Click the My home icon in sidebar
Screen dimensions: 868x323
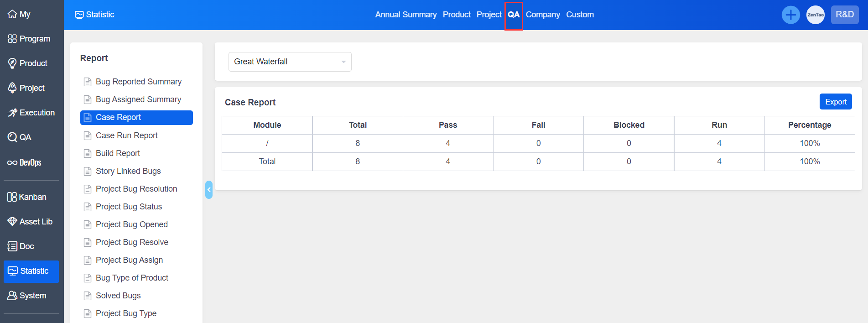click(x=12, y=14)
